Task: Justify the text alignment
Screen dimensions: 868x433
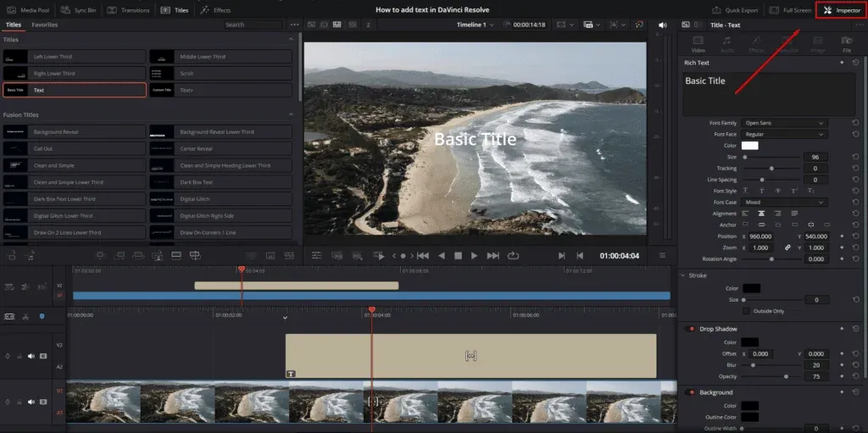Action: [794, 214]
